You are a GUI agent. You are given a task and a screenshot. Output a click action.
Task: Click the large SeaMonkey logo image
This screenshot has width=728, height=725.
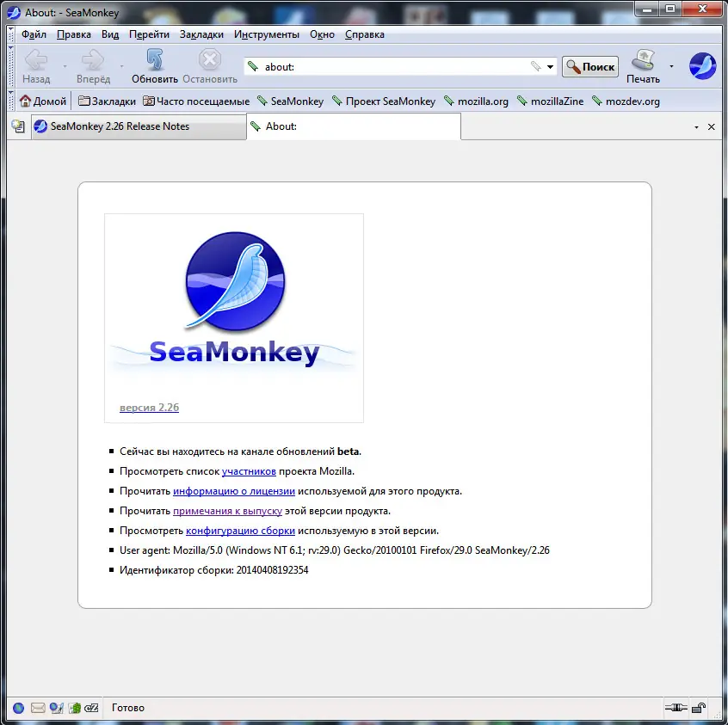click(x=234, y=302)
